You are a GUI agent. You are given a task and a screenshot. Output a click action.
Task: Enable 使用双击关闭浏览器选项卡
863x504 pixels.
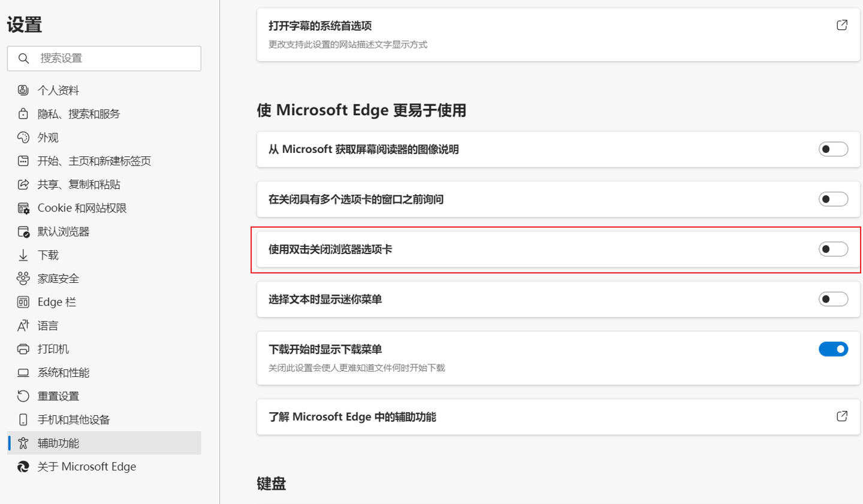[x=834, y=249]
